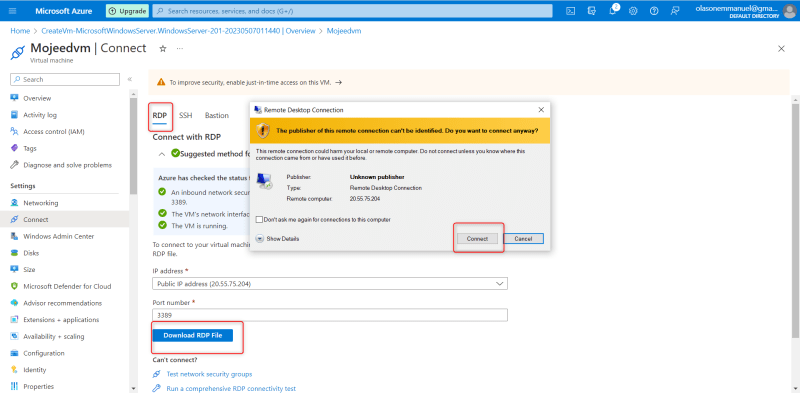Open the portal Settings gear
Image resolution: width=800 pixels, height=393 pixels.
point(633,11)
